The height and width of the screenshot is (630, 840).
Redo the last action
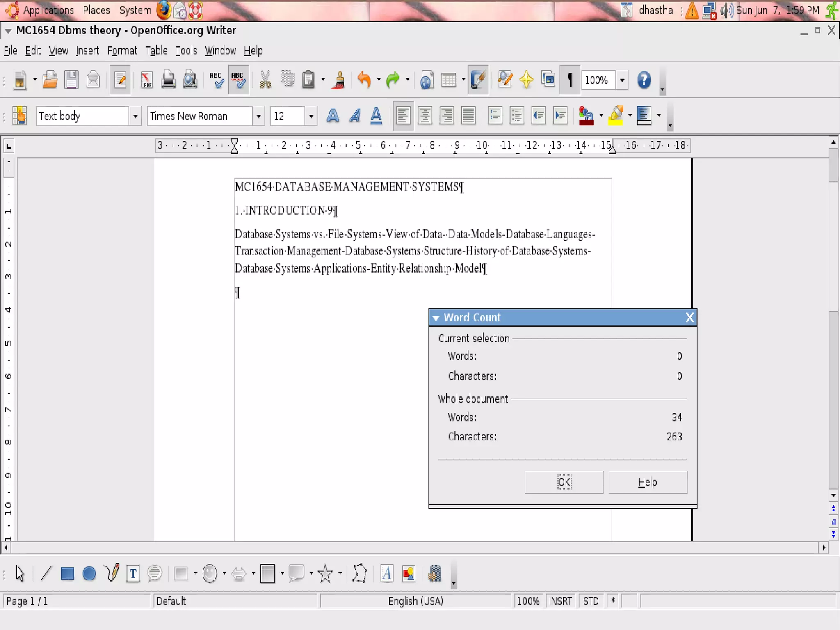(393, 80)
